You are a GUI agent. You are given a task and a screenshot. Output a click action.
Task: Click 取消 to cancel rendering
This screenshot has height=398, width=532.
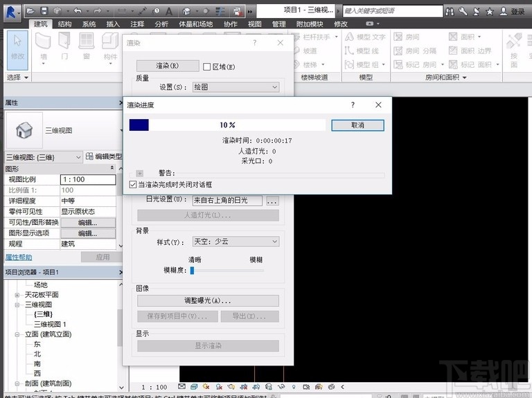[x=357, y=125]
